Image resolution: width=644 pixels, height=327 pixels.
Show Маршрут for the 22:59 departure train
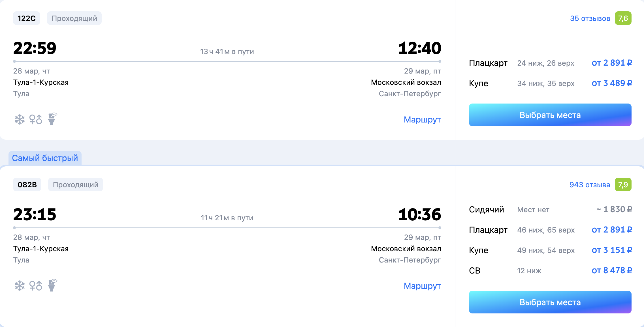coord(422,120)
